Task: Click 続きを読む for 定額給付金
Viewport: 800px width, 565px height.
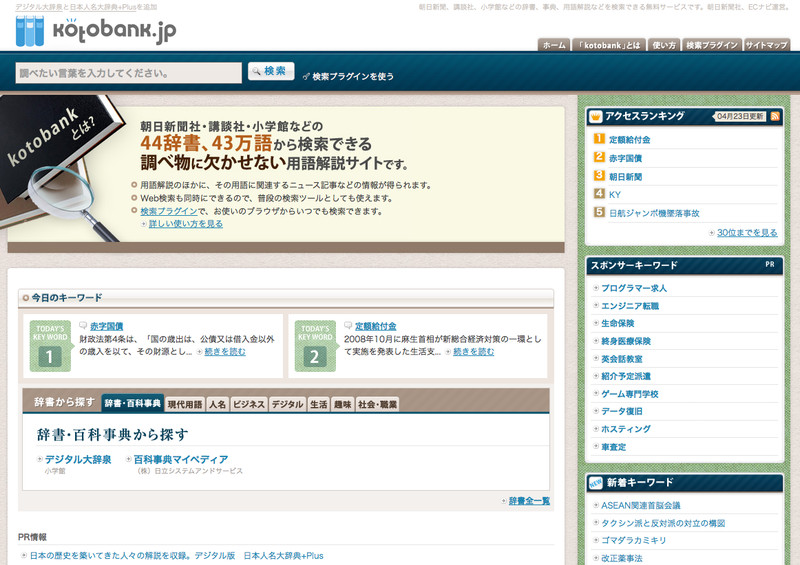Action: click(473, 351)
